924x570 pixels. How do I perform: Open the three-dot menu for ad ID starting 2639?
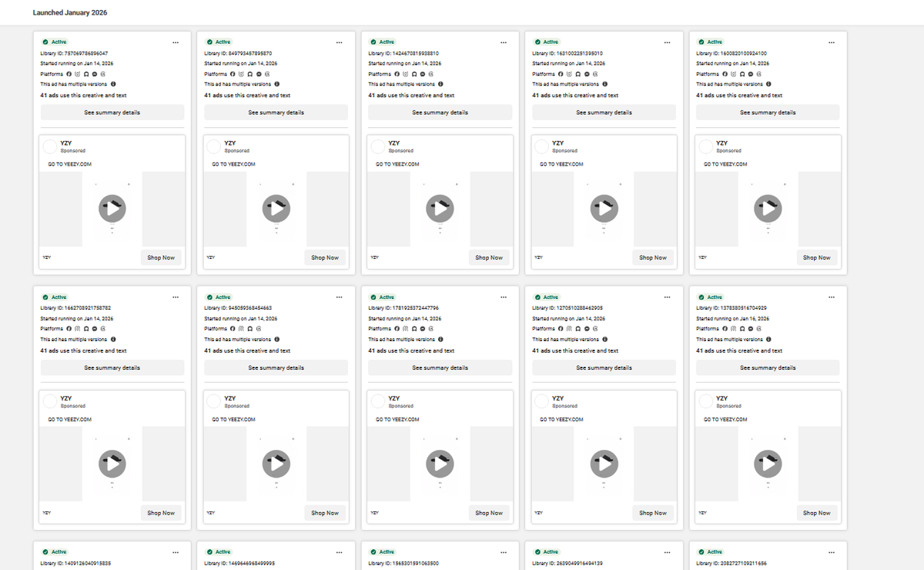pos(668,552)
